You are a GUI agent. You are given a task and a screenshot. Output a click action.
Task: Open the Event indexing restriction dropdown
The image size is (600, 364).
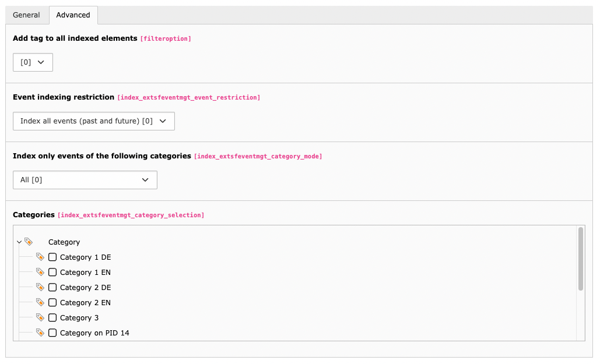pos(93,121)
